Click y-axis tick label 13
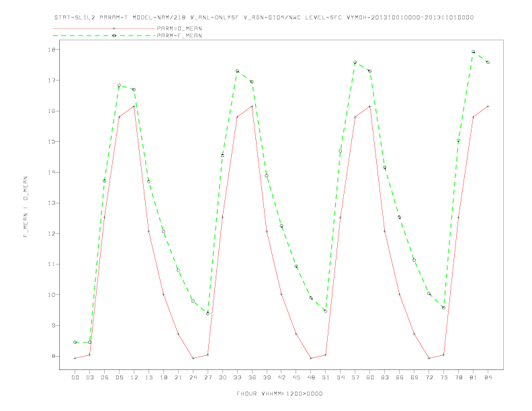Screen dimensions: 532x411 tap(52, 203)
